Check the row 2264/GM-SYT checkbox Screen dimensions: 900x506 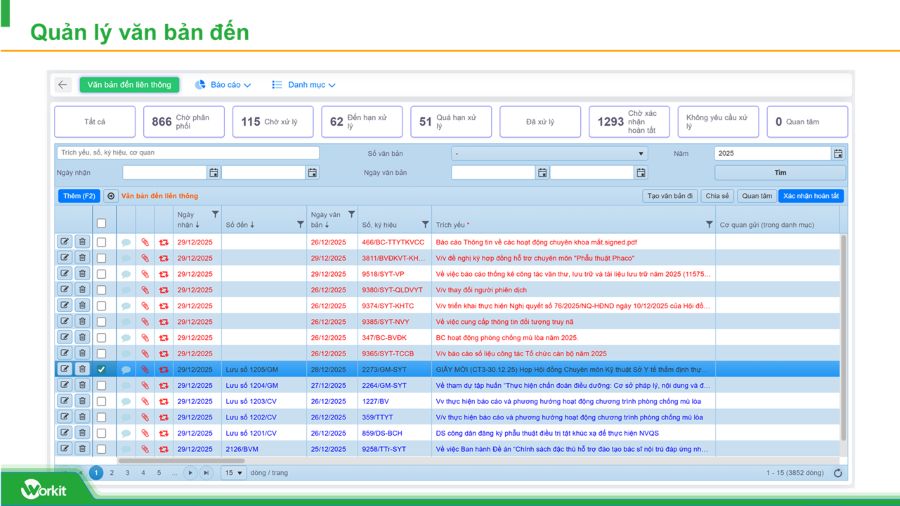[102, 386]
